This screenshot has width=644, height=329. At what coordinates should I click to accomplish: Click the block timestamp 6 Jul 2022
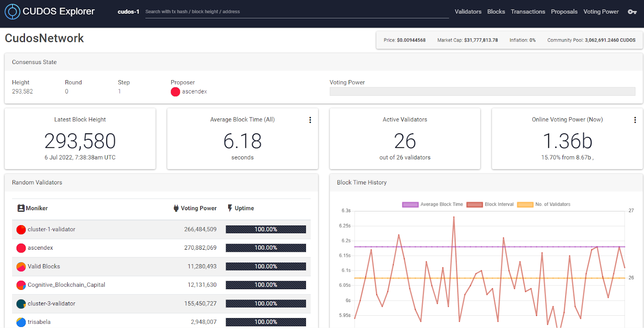[80, 157]
